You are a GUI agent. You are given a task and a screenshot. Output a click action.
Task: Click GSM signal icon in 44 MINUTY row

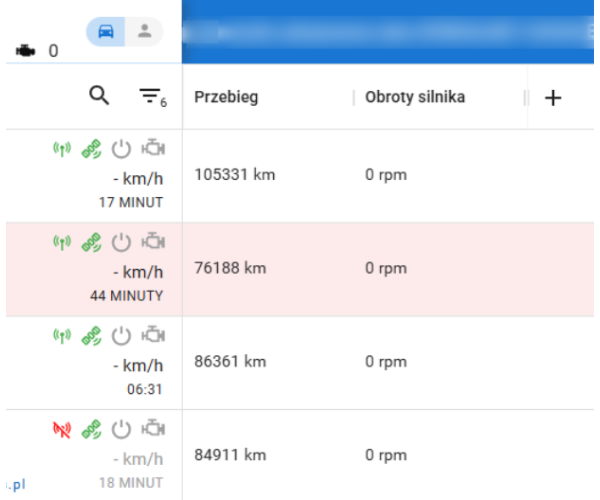pyautogui.click(x=62, y=243)
